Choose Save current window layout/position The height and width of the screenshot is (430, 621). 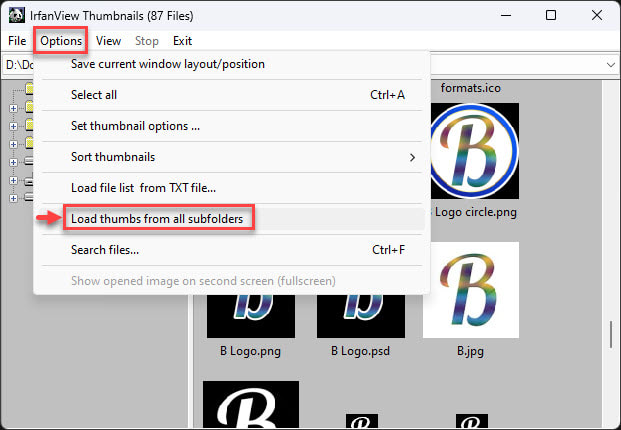(x=232, y=64)
